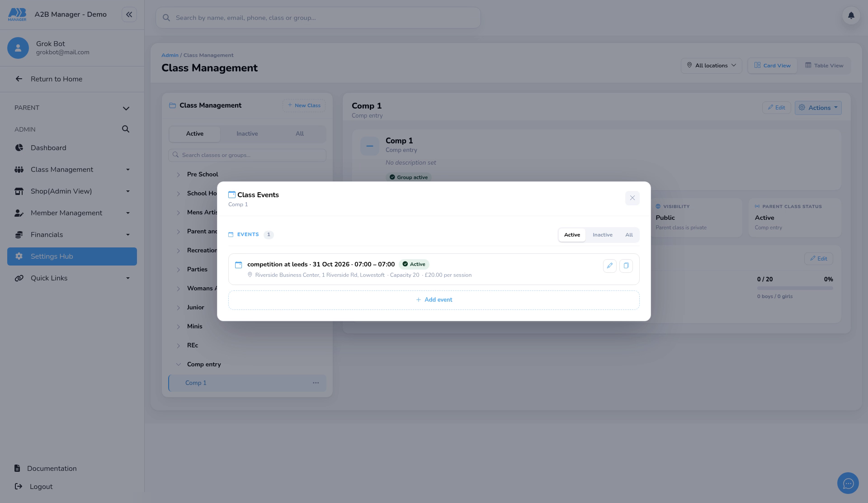
Task: Switch events filter to Inactive
Action: coord(602,235)
